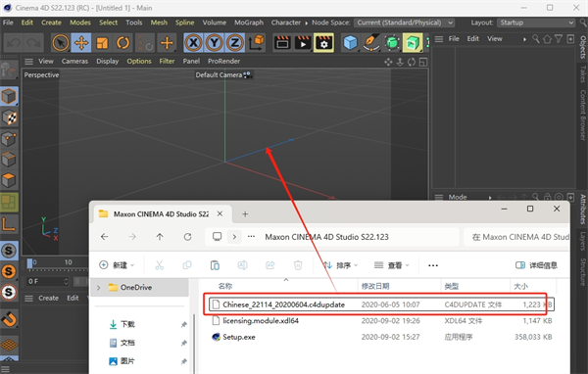588x374 pixels.
Task: Toggle Z axis lock
Action: (235, 43)
